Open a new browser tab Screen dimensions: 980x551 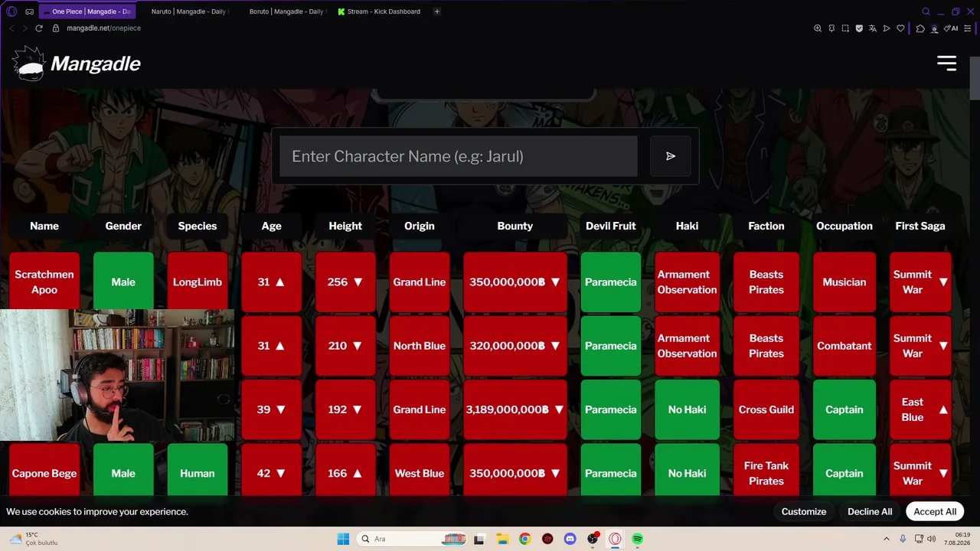coord(437,11)
